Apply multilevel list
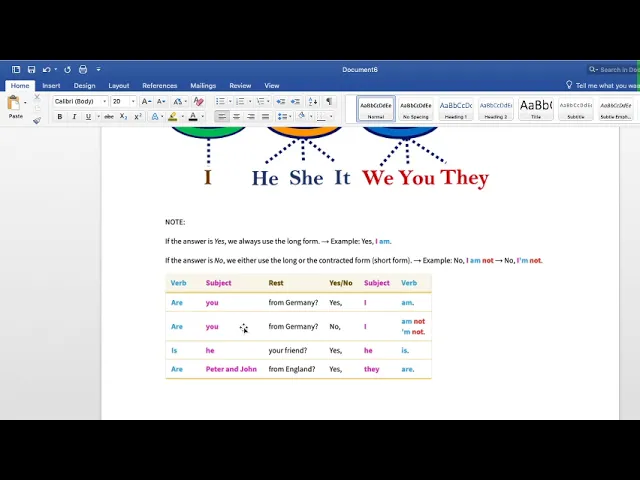 (x=260, y=101)
